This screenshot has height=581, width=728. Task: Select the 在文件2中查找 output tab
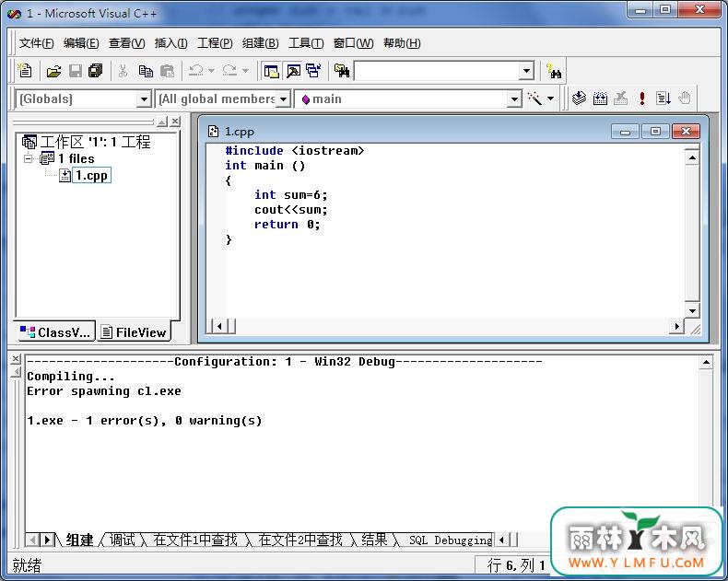click(x=299, y=540)
